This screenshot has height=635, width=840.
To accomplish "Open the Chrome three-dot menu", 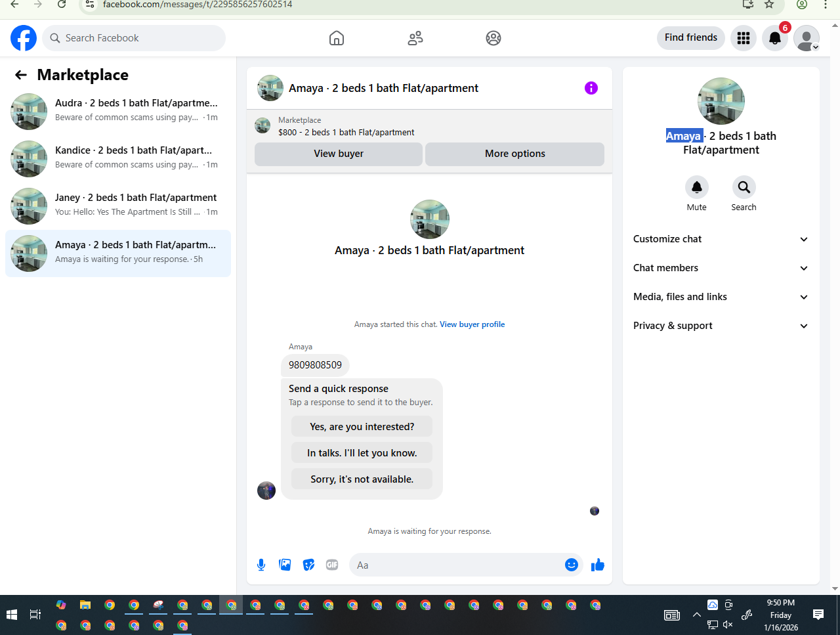I will pos(826,5).
